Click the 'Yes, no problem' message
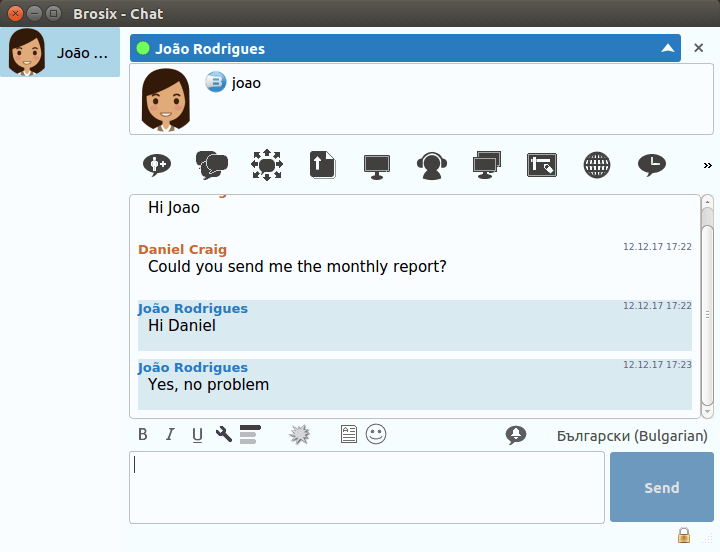The image size is (720, 552). (208, 385)
